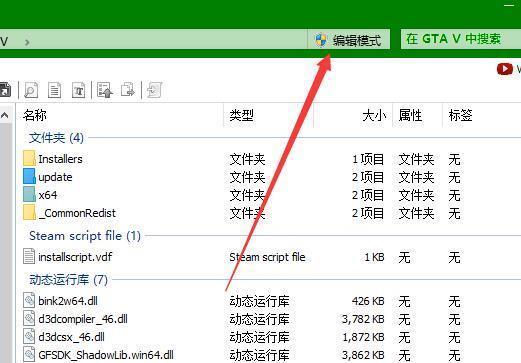Click the 无 attribute cell of installscript.vdf row
This screenshot has height=363, width=521.
point(404,257)
